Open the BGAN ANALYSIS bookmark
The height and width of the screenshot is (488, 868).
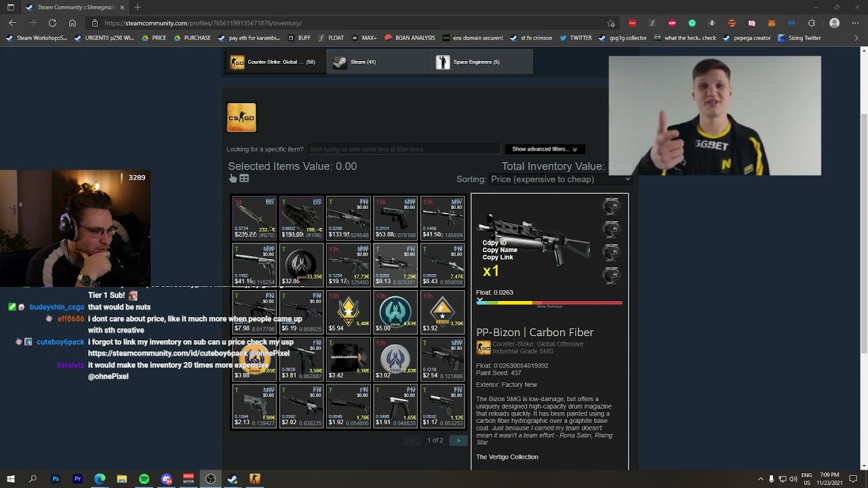(x=410, y=38)
